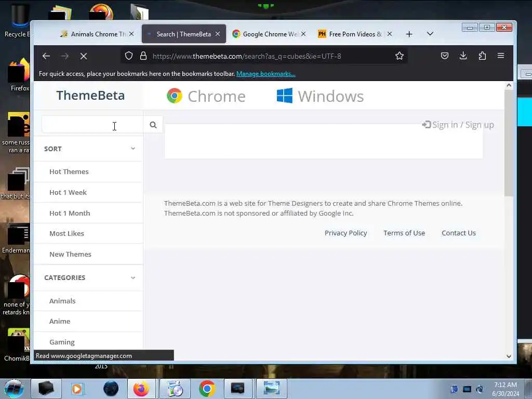The image size is (532, 399).
Task: Open the Contact Us link
Action: click(459, 233)
